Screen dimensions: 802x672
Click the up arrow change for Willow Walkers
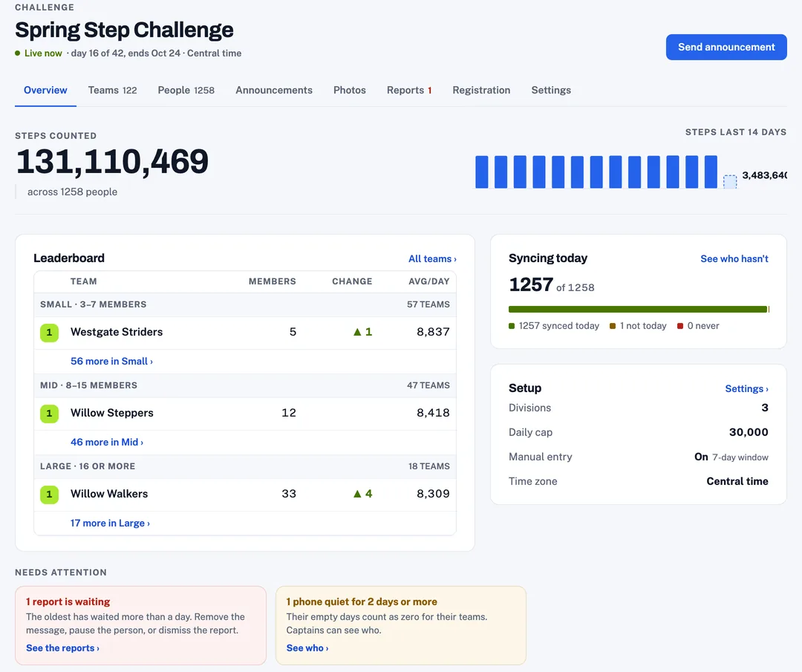point(362,494)
